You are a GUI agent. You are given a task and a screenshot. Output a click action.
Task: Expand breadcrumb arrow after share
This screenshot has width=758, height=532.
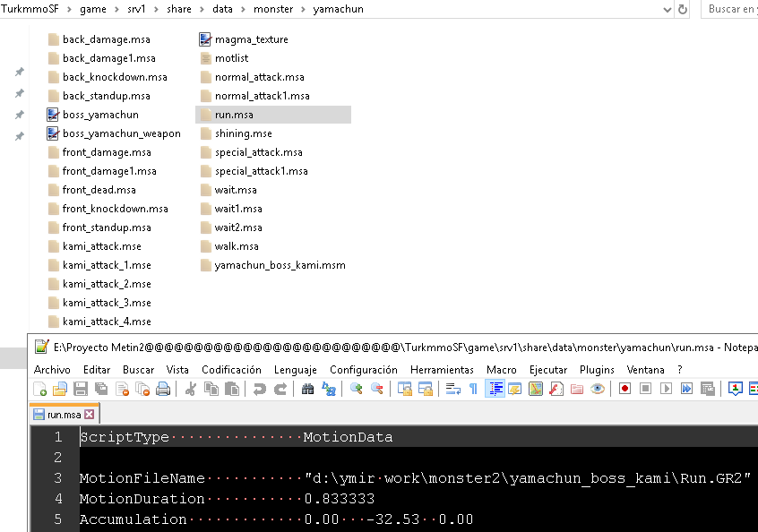pos(202,9)
